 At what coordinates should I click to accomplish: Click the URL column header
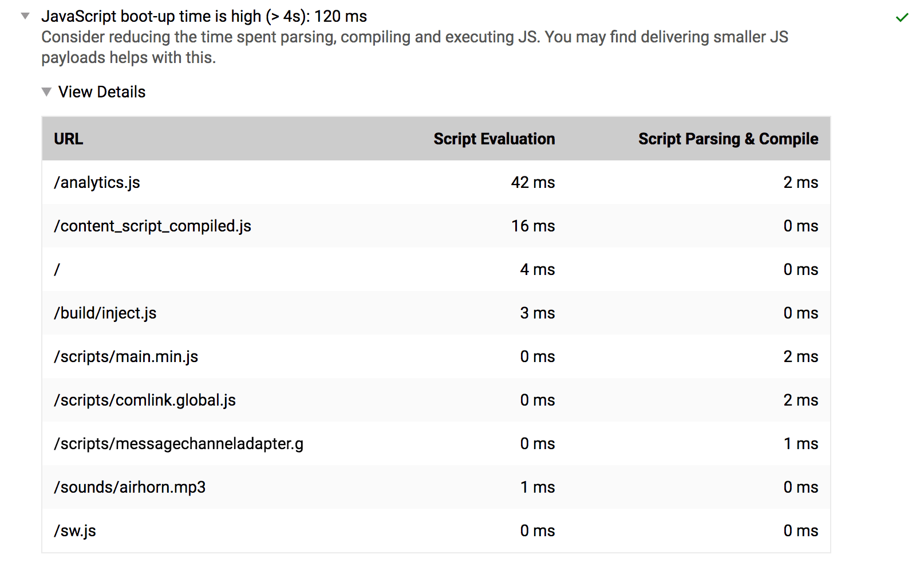[68, 139]
